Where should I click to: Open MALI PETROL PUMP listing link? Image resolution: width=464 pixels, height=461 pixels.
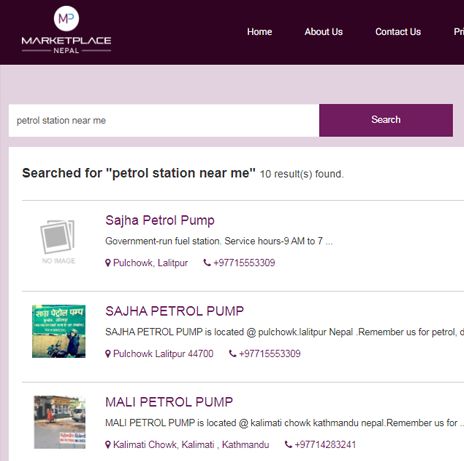[x=169, y=402]
